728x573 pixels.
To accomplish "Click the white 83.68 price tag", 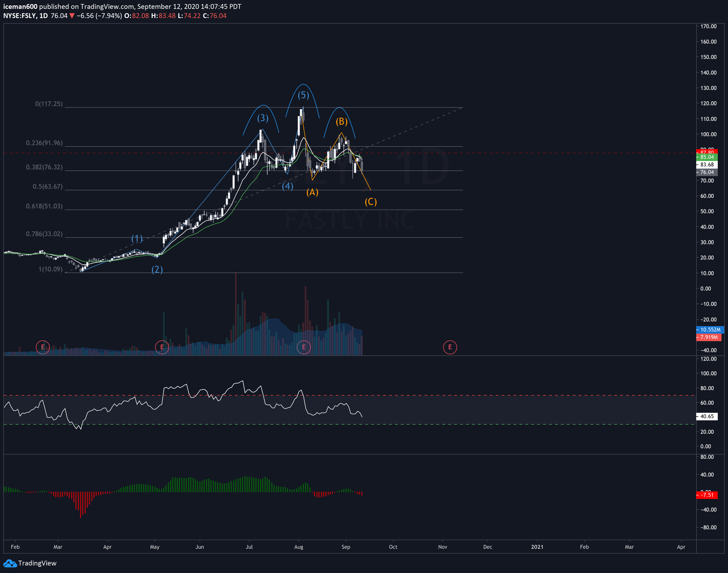I will (x=707, y=165).
